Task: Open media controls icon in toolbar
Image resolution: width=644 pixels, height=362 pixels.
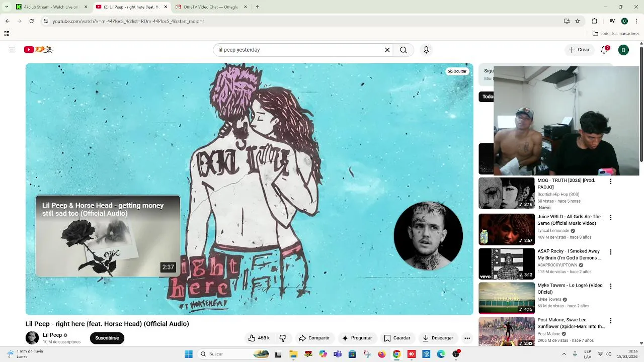Action: tap(612, 21)
